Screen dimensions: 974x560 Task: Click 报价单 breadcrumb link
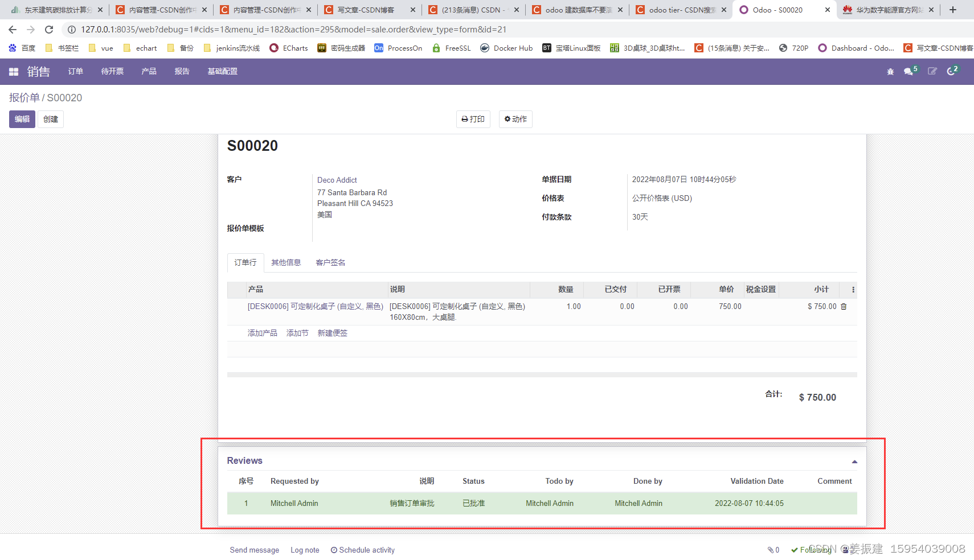coord(24,98)
